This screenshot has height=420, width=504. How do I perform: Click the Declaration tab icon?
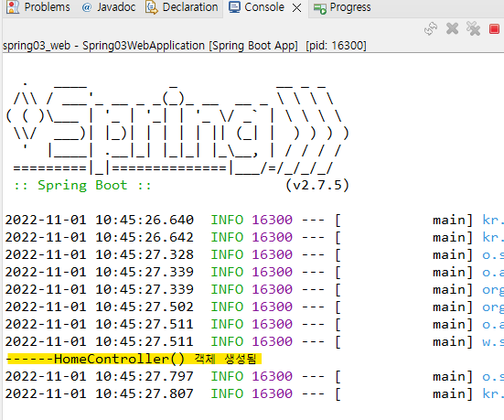tap(152, 7)
